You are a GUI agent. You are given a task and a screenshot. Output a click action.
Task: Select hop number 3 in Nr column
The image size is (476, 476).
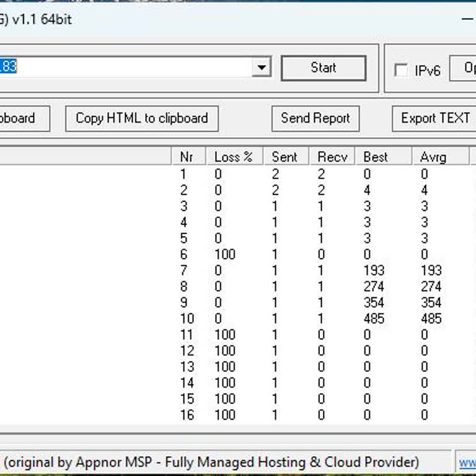point(183,206)
